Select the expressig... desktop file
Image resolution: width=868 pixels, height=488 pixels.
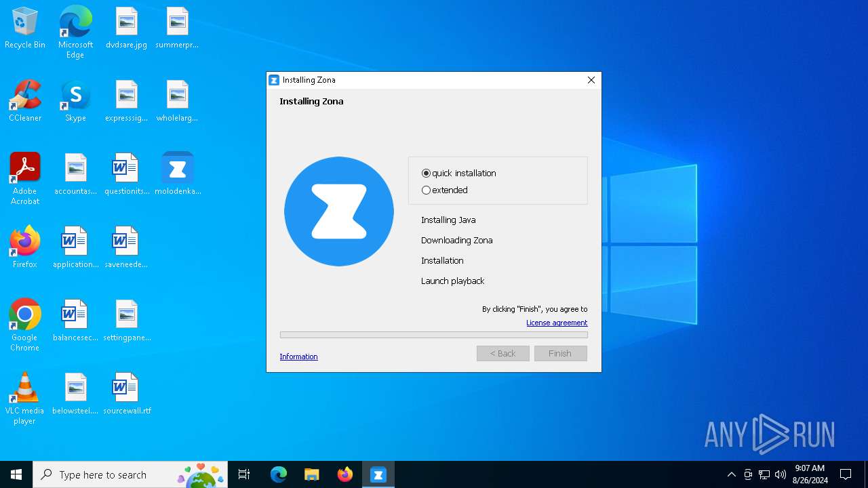127,102
